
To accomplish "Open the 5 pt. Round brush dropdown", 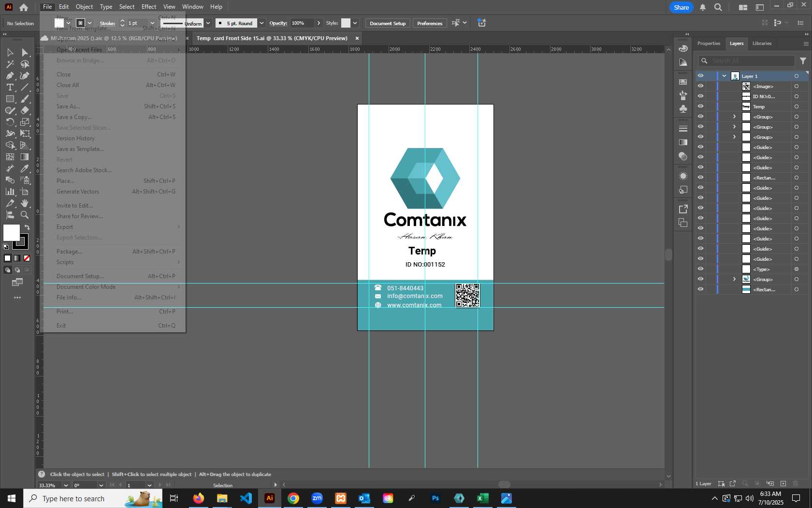I will tap(261, 23).
